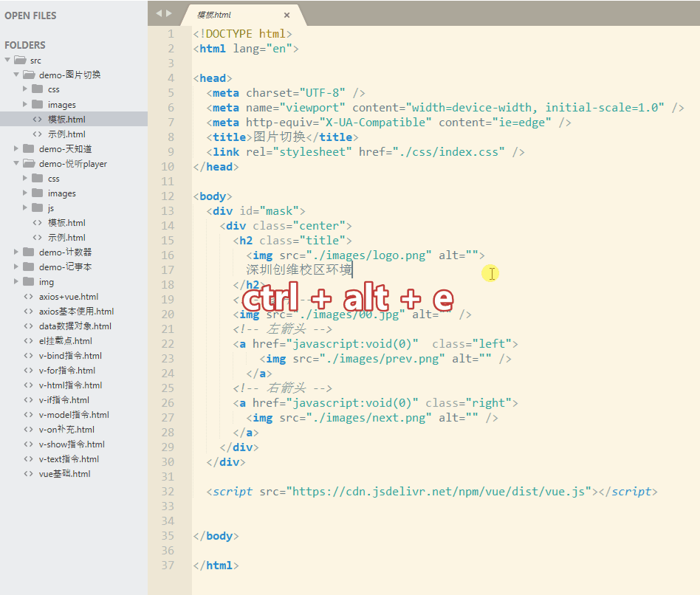The image size is (700, 595).
Task: Collapse the src folder
Action: [6, 60]
